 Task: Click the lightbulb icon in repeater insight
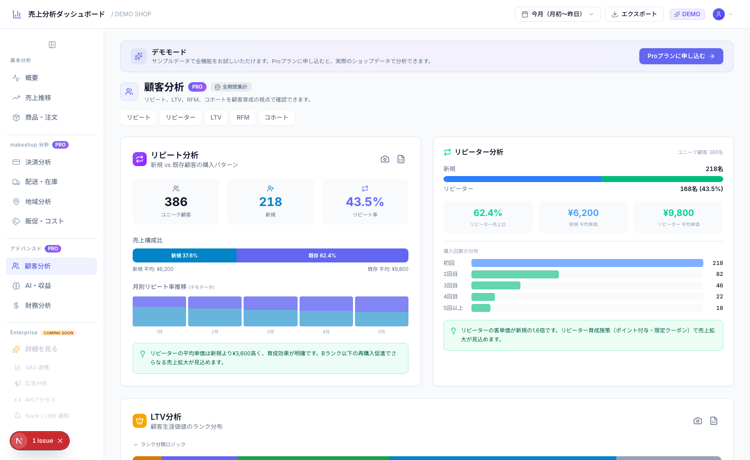click(x=453, y=330)
